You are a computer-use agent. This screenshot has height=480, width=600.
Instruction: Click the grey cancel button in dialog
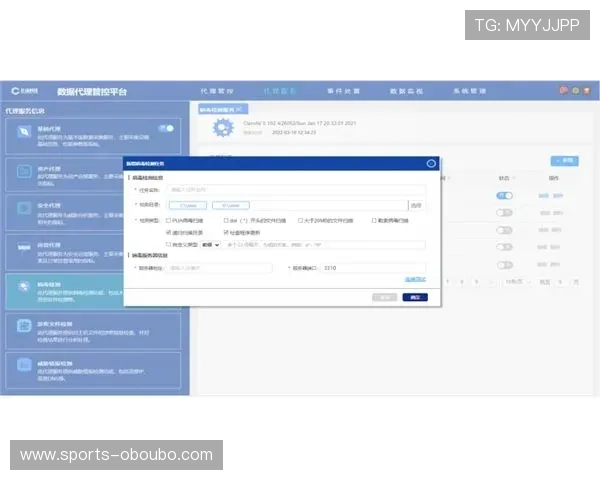385,297
